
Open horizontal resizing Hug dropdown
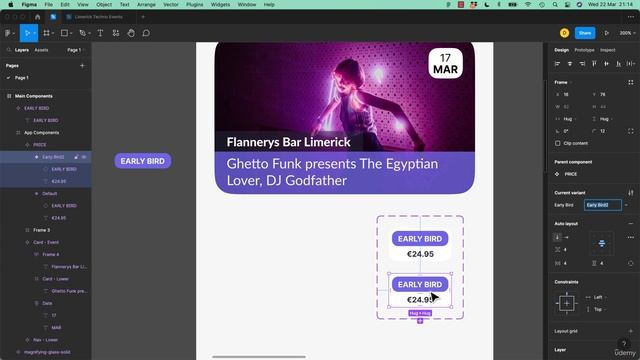(568, 119)
